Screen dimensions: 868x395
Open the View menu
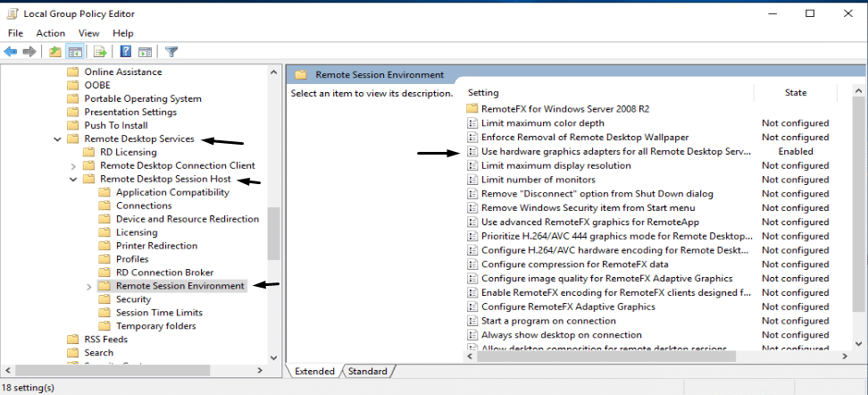88,33
